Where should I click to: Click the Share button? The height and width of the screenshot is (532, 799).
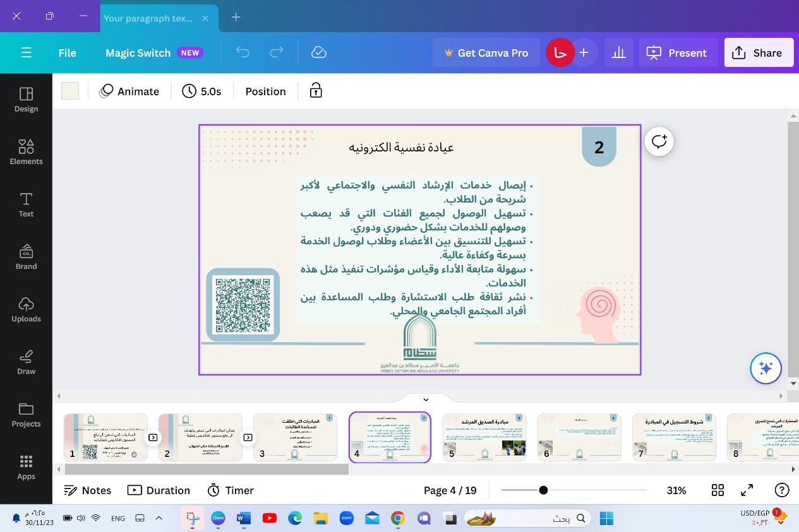757,53
